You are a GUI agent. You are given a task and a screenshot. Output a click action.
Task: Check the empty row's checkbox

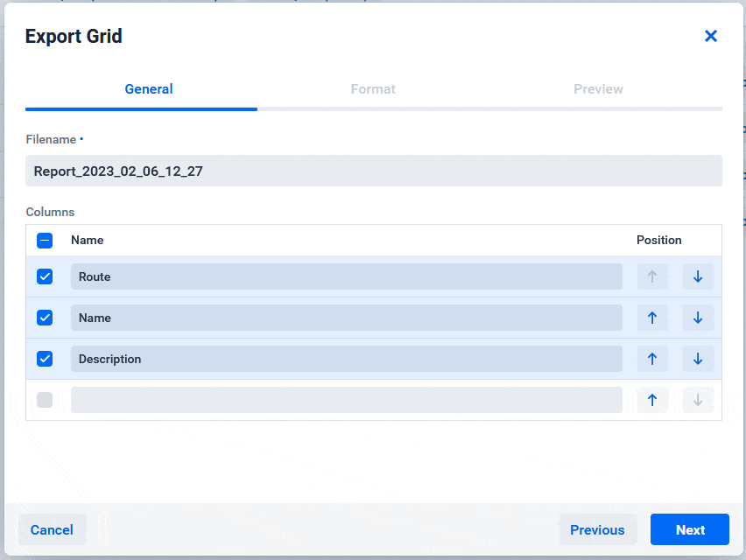[45, 400]
